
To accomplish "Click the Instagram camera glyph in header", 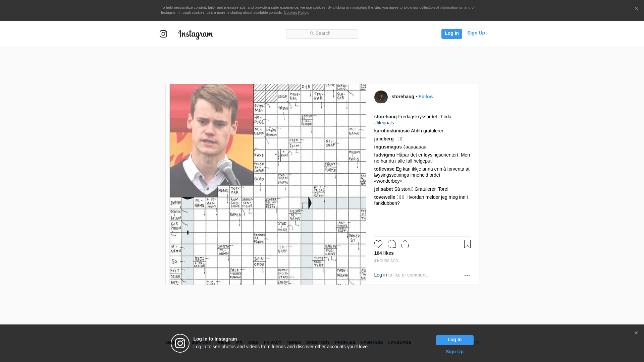I will [163, 34].
